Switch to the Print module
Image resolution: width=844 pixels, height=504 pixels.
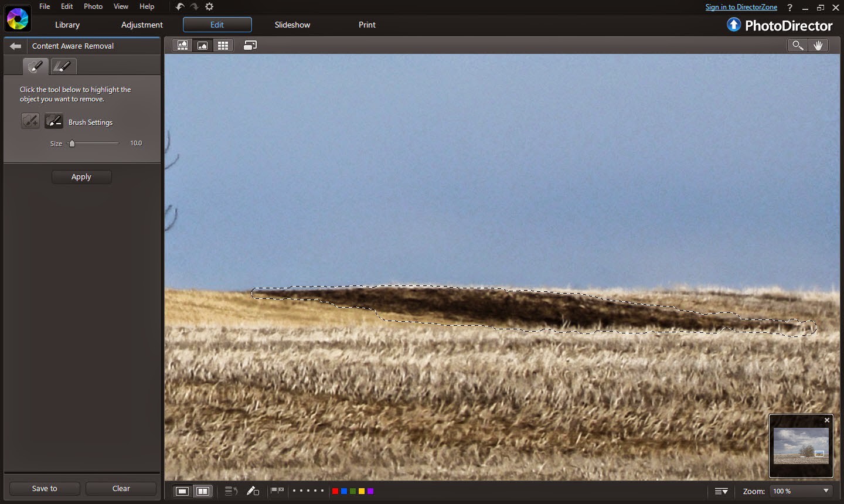pyautogui.click(x=367, y=25)
